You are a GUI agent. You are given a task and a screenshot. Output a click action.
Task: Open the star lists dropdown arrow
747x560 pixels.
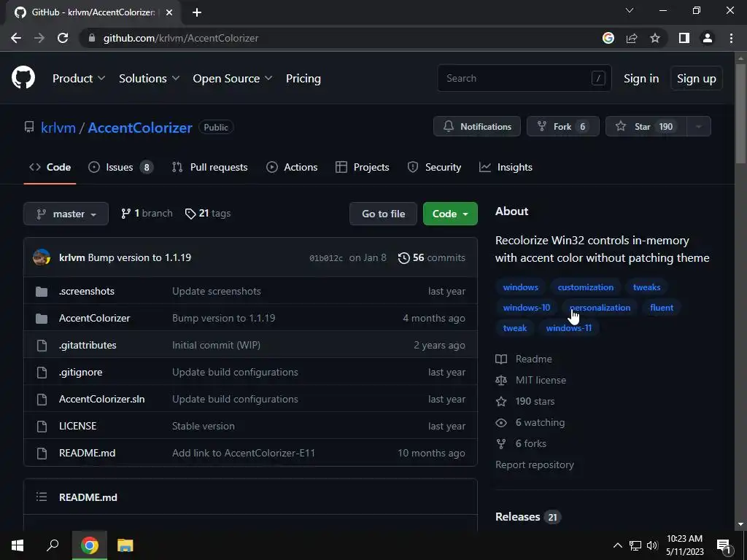click(698, 126)
